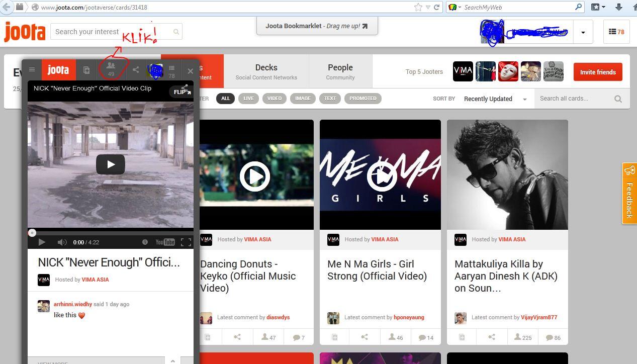Screen dimensions: 637x364
Task: Open the YouTube logo link in player
Action: point(165,242)
